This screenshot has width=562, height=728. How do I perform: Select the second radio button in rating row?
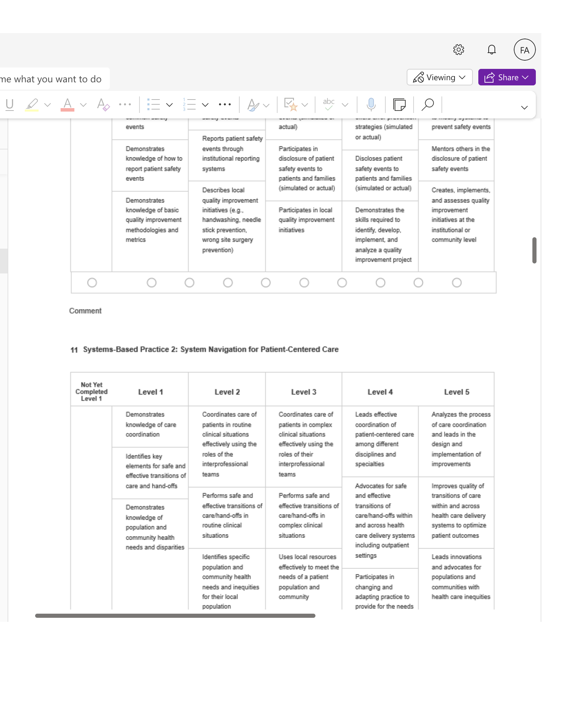[152, 283]
